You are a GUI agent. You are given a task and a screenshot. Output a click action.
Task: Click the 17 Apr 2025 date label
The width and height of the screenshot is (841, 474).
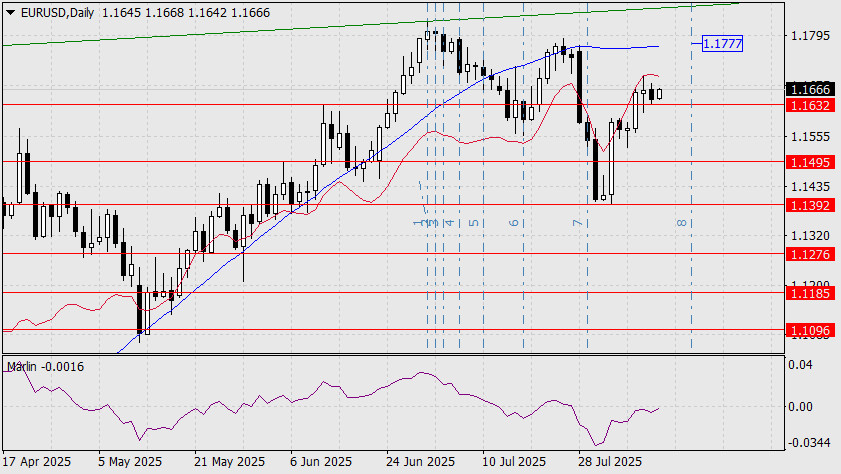tap(36, 461)
